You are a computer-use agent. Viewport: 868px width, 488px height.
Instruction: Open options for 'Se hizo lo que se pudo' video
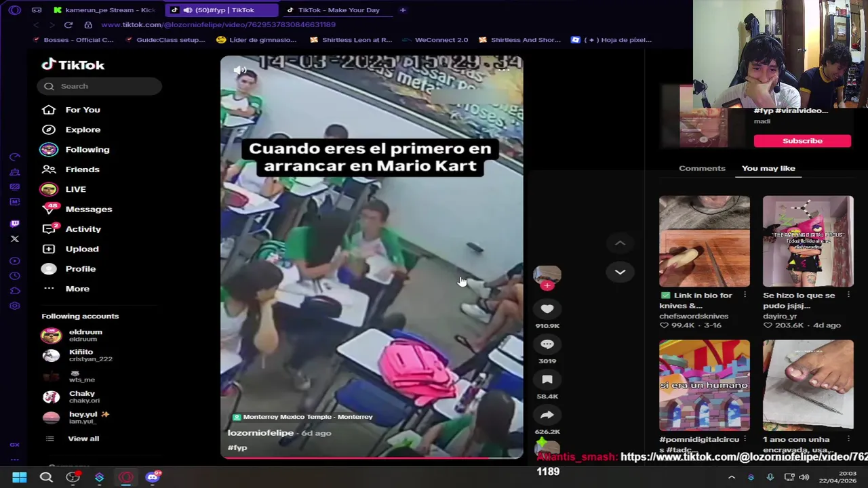(x=848, y=296)
